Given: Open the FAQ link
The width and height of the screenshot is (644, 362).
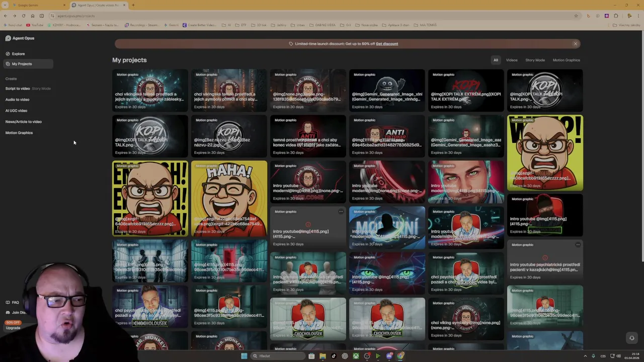Looking at the screenshot, I should (12, 302).
